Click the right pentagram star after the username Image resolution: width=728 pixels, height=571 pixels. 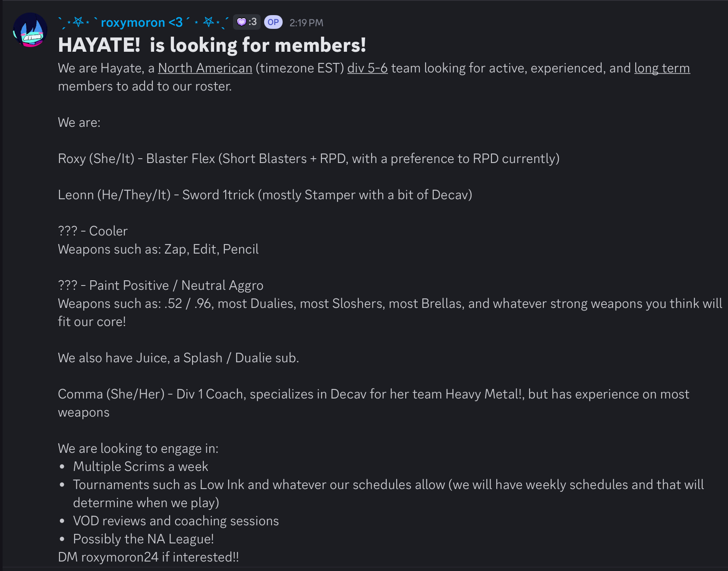208,22
